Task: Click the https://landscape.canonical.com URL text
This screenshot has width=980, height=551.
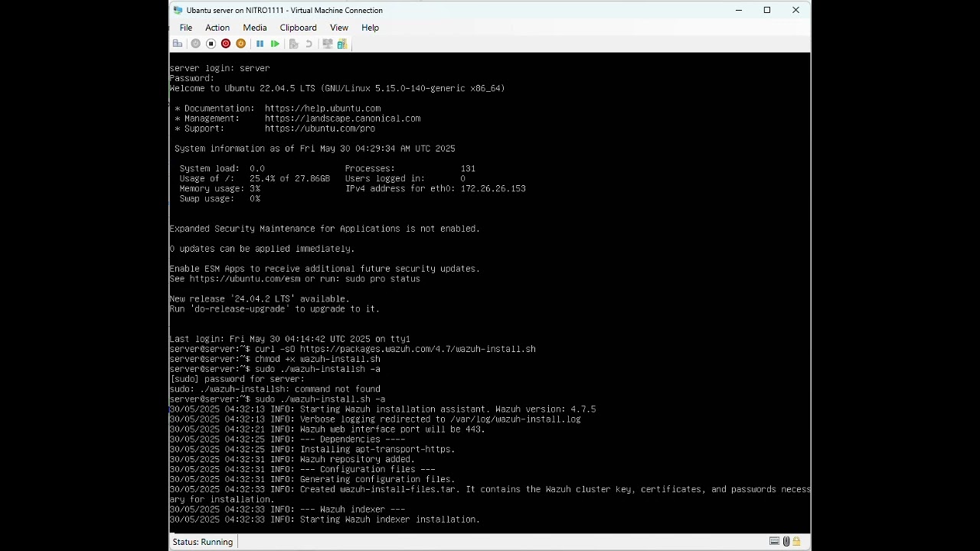Action: tap(342, 119)
